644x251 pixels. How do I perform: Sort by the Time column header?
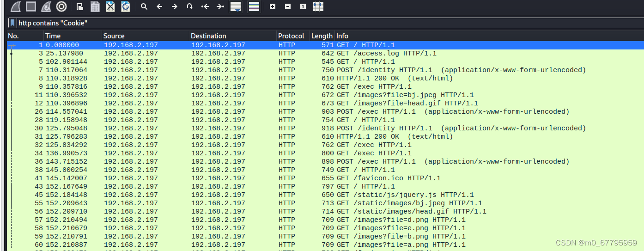[73, 36]
